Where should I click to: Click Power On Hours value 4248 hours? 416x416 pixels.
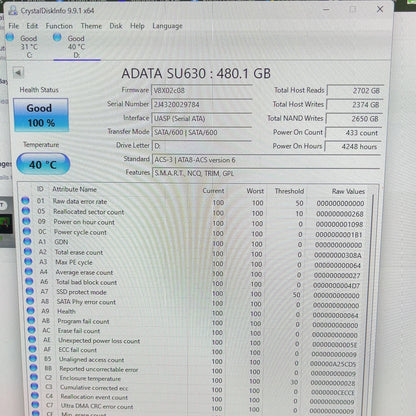[x=353, y=146]
